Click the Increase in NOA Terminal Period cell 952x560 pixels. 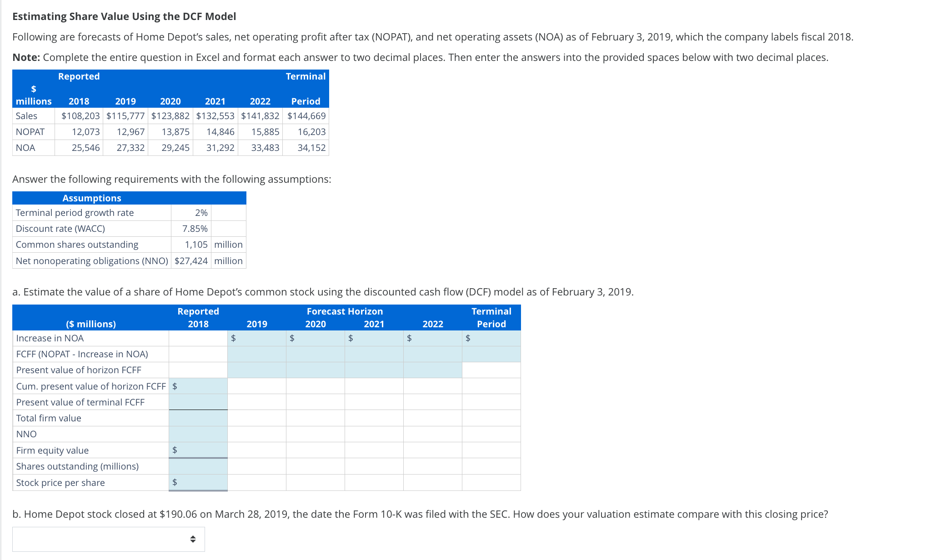(491, 338)
